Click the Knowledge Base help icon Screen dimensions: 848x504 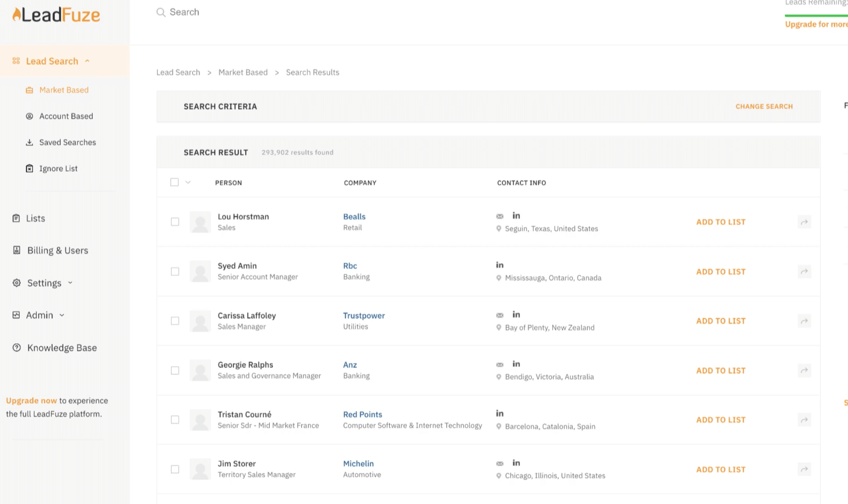point(17,347)
